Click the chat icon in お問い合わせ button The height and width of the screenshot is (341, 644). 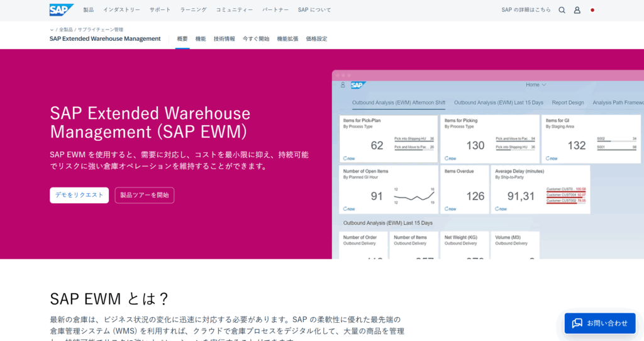[x=577, y=323]
